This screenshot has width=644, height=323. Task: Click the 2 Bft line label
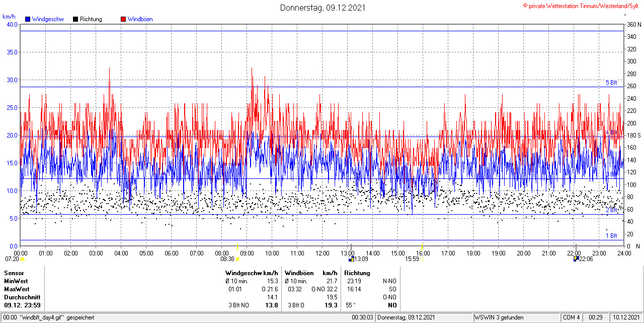[611, 210]
